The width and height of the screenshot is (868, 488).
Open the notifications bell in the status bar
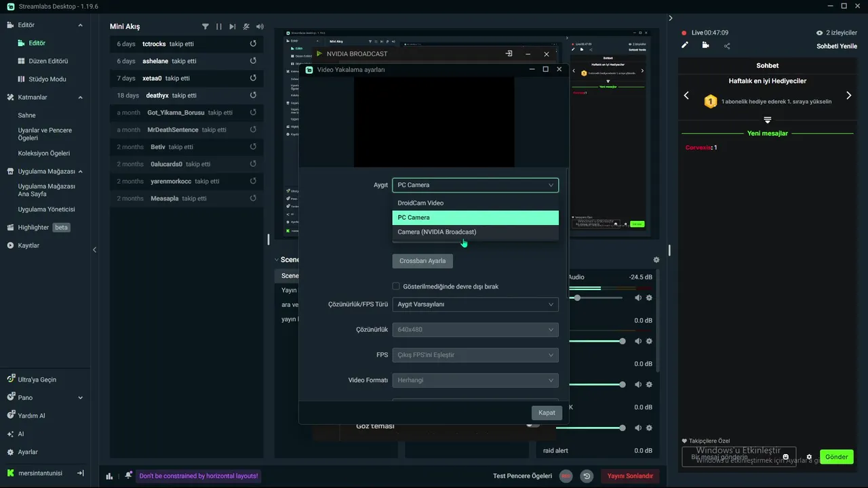128,475
